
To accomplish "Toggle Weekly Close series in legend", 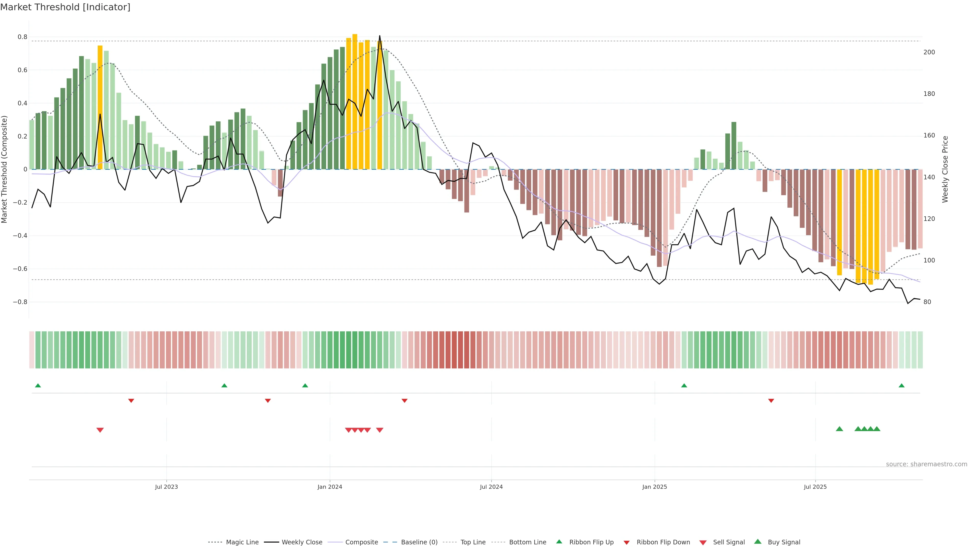I will tap(302, 542).
